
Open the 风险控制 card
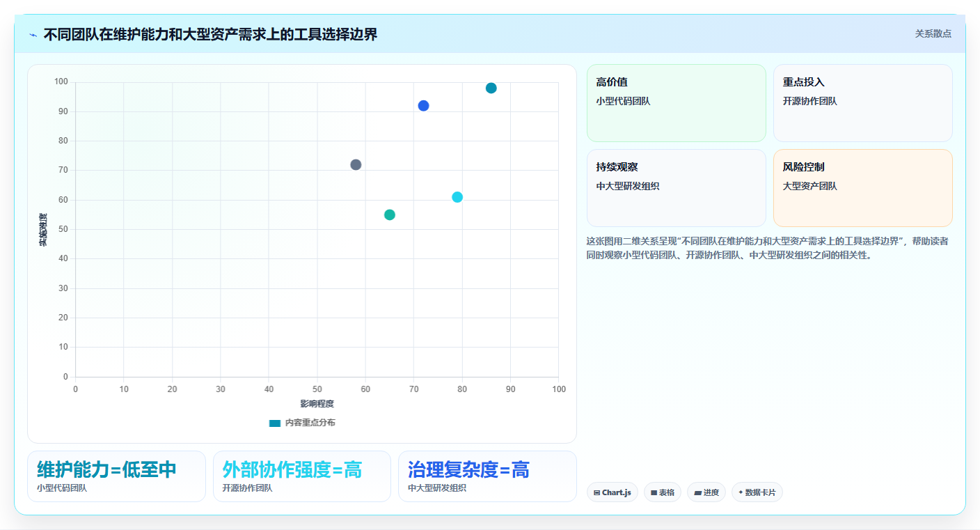pyautogui.click(x=863, y=188)
